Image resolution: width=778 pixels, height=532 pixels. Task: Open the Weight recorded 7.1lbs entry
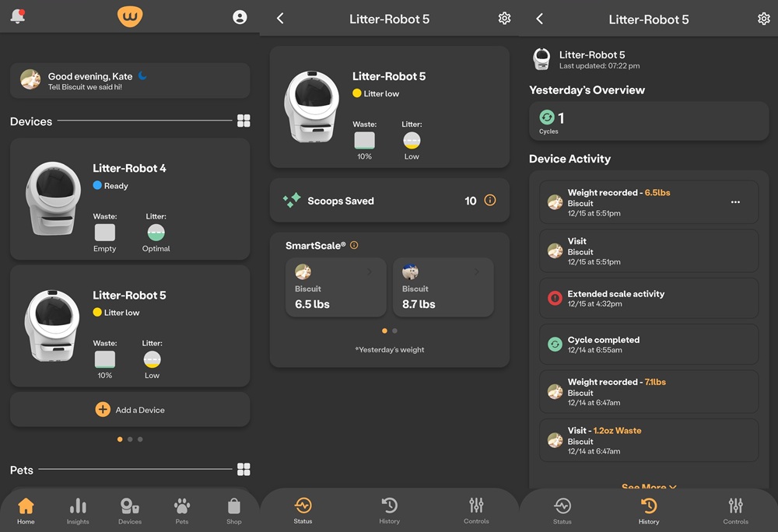(x=649, y=392)
